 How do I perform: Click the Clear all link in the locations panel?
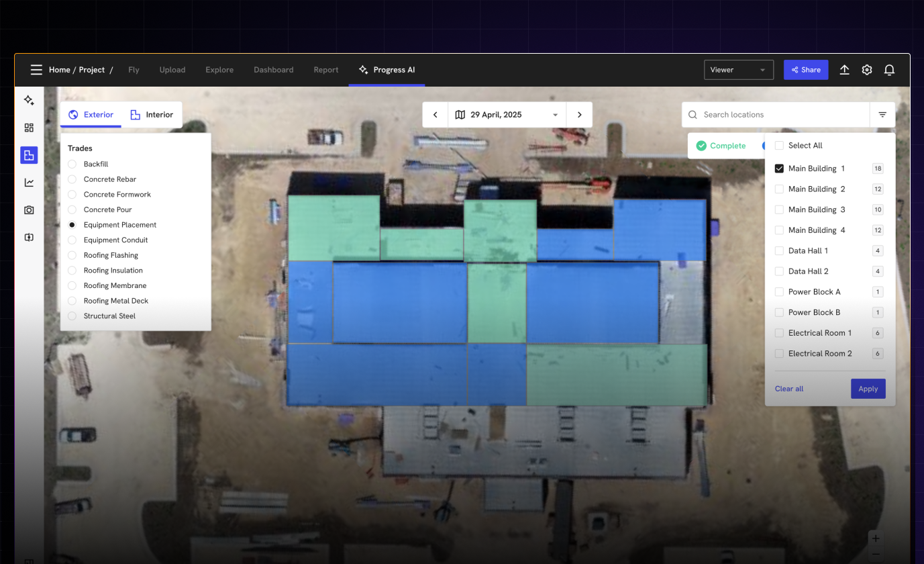(x=788, y=388)
